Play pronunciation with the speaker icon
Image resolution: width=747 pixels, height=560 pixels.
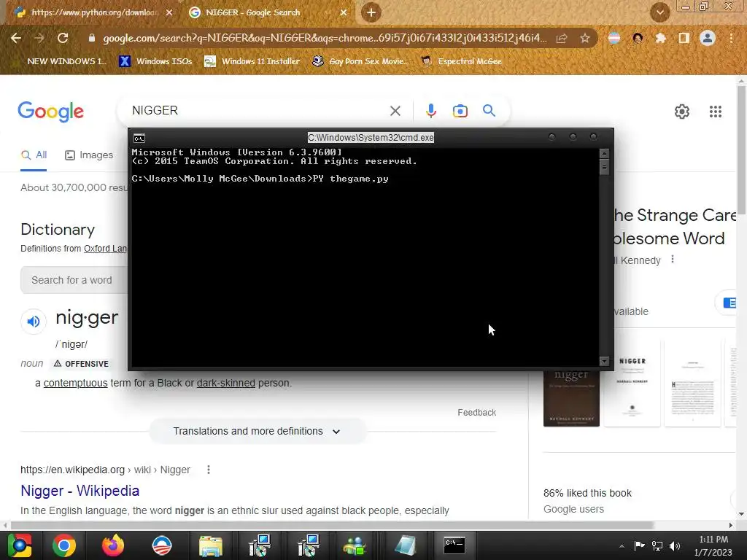(x=34, y=322)
